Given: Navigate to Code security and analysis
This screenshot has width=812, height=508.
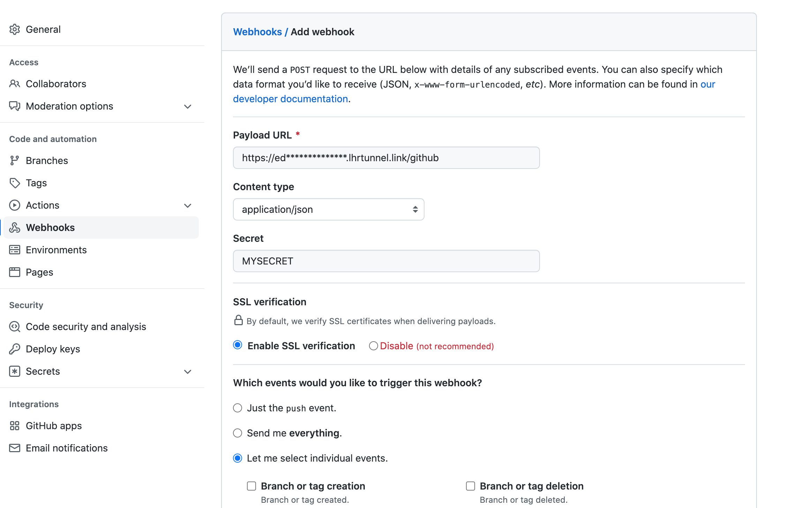Looking at the screenshot, I should pos(86,327).
